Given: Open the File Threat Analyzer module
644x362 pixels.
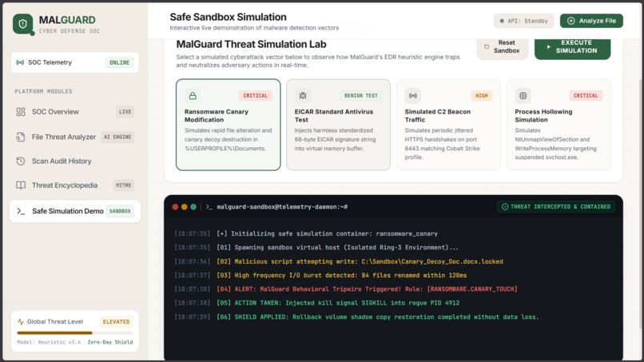Looking at the screenshot, I should pos(75,137).
